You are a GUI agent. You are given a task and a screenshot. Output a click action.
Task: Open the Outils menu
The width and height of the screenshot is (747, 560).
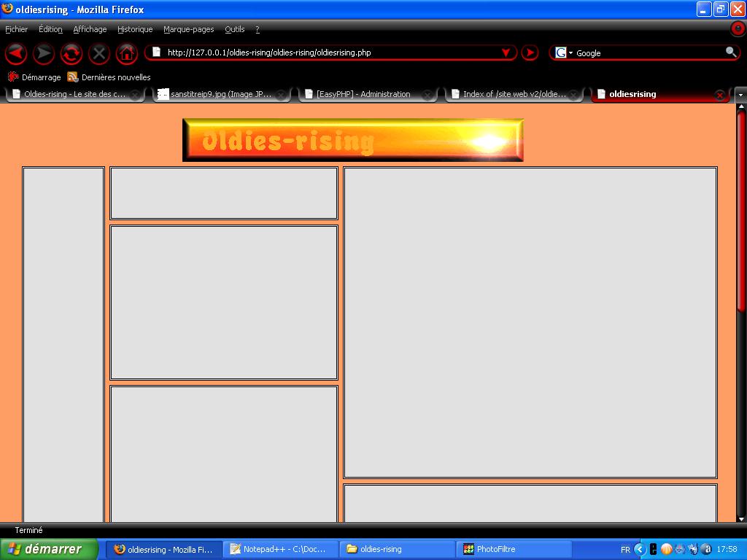(x=235, y=29)
